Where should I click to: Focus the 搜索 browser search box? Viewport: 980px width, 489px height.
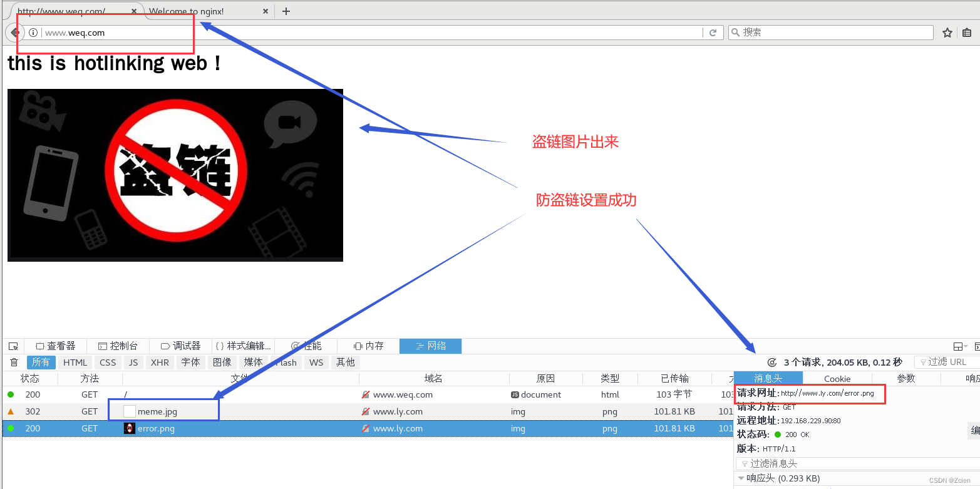point(831,33)
